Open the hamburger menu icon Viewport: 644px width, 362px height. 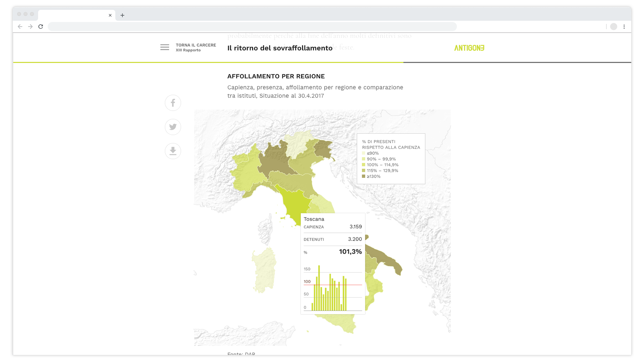point(165,47)
